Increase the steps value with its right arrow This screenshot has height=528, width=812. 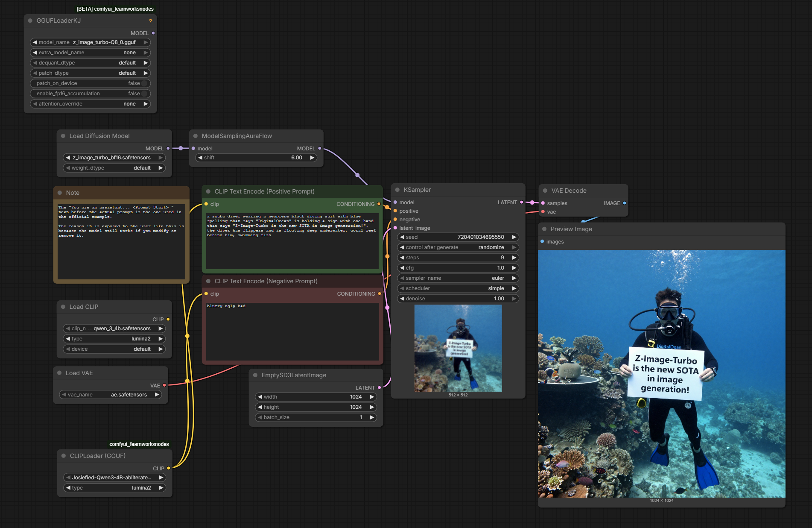tap(514, 258)
